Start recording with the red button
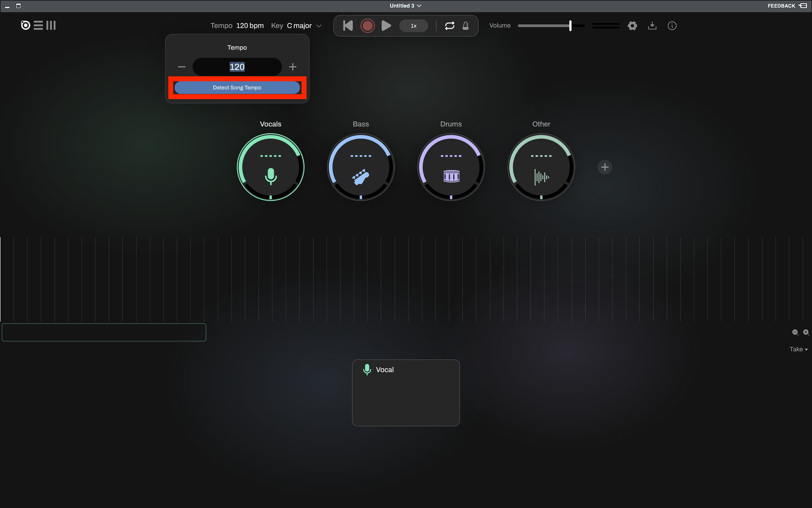The image size is (812, 508). pyautogui.click(x=368, y=26)
